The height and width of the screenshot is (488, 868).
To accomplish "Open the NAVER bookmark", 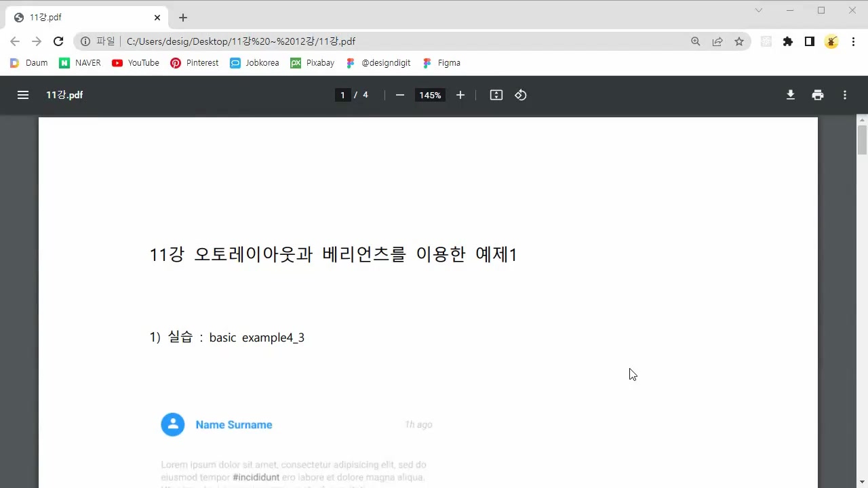I will coord(79,62).
